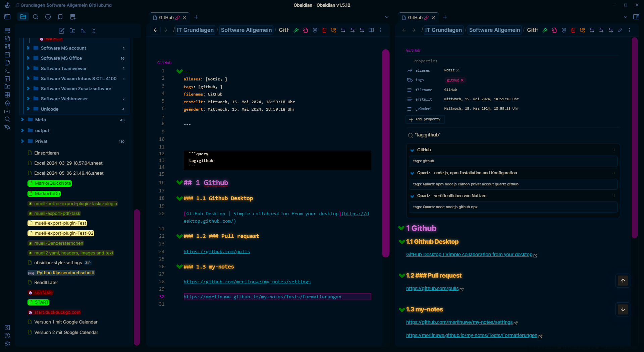This screenshot has height=352, width=644.
Task: Click red trash icon in right pane
Action: click(x=573, y=30)
